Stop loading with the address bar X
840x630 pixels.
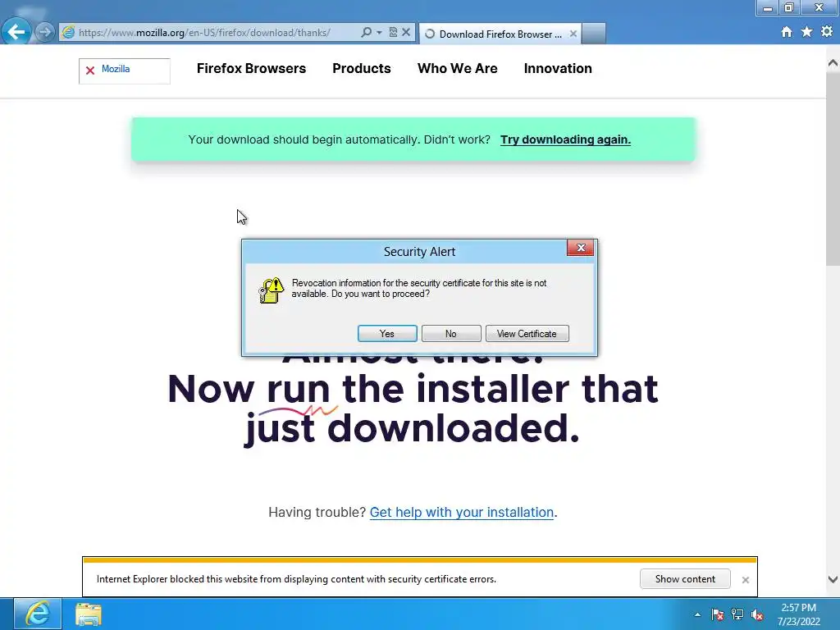406,32
